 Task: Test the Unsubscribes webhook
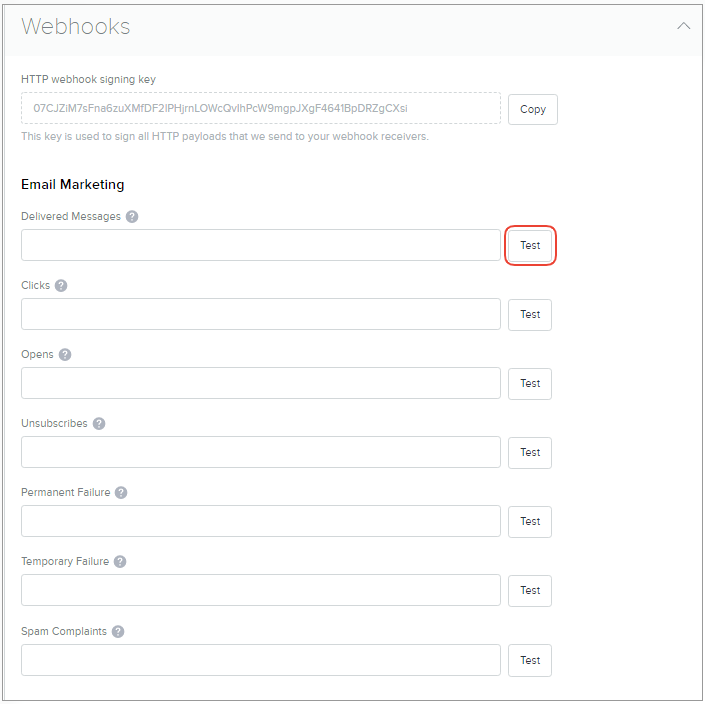[530, 452]
